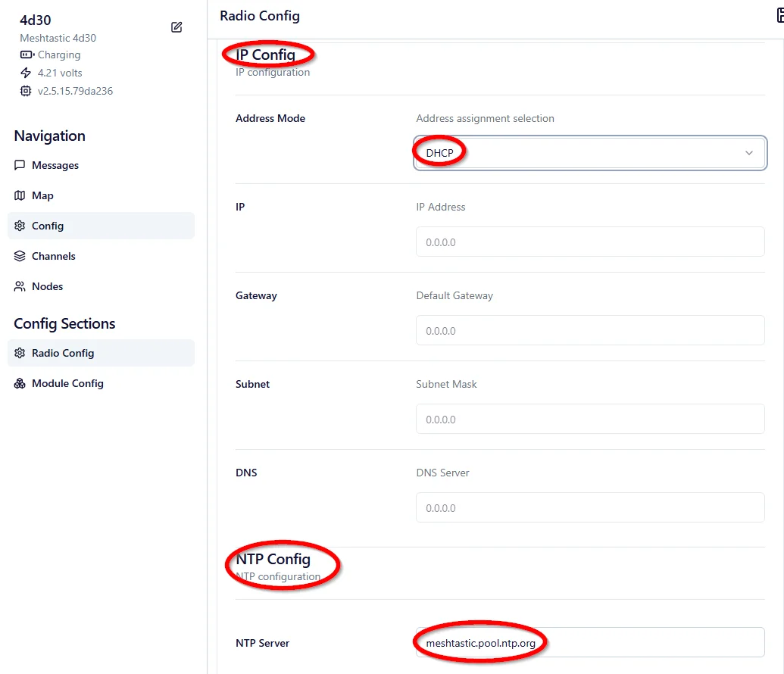The width and height of the screenshot is (784, 674).
Task: Click the Channels layers icon
Action: click(20, 256)
